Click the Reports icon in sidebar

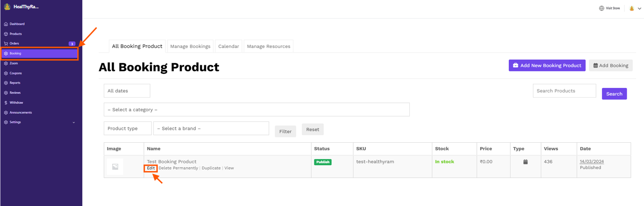pos(6,83)
